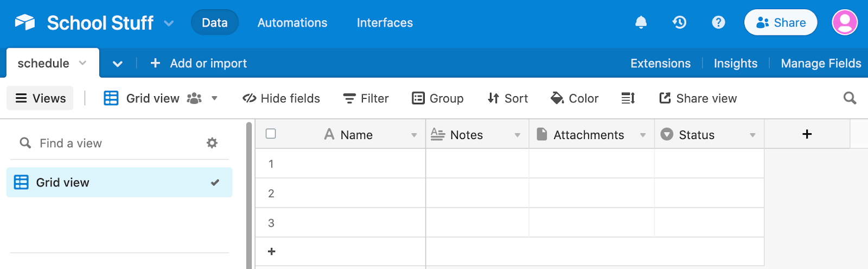Open Notes column dropdown arrow
Image resolution: width=868 pixels, height=269 pixels.
pos(518,135)
